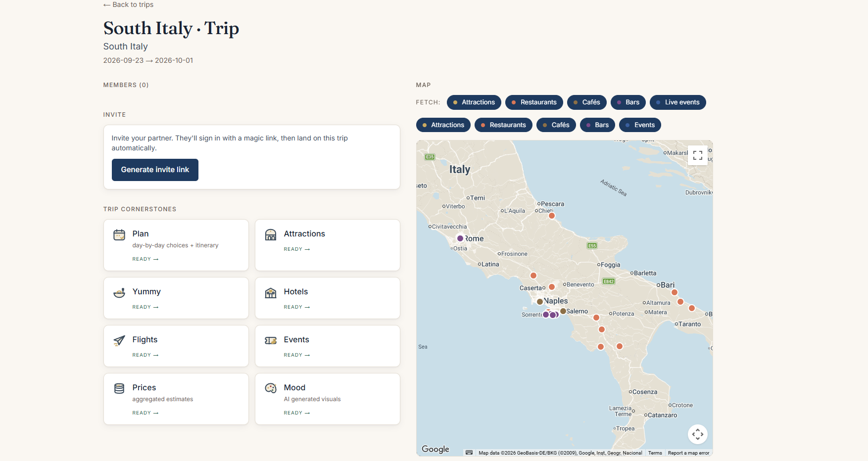Click READY arrow on Prices card

click(145, 413)
